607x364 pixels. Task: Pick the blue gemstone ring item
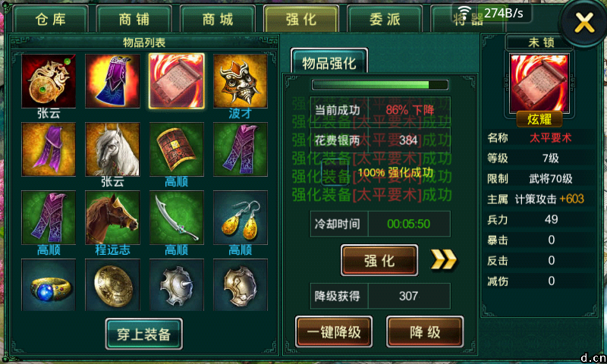point(49,285)
